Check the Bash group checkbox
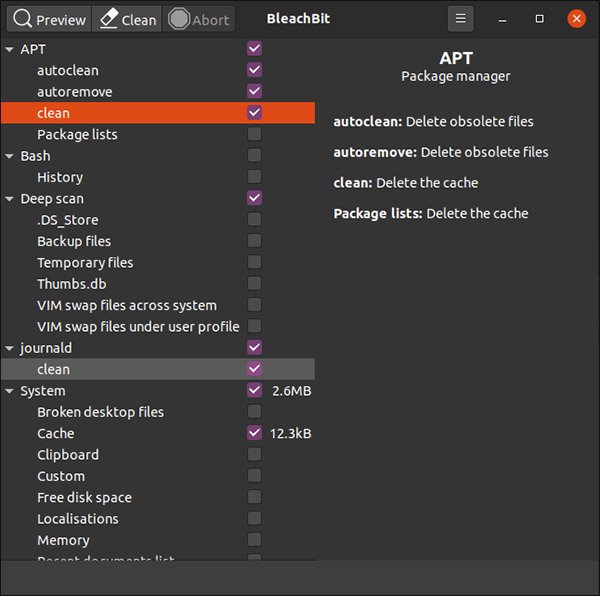This screenshot has height=596, width=600. tap(254, 155)
